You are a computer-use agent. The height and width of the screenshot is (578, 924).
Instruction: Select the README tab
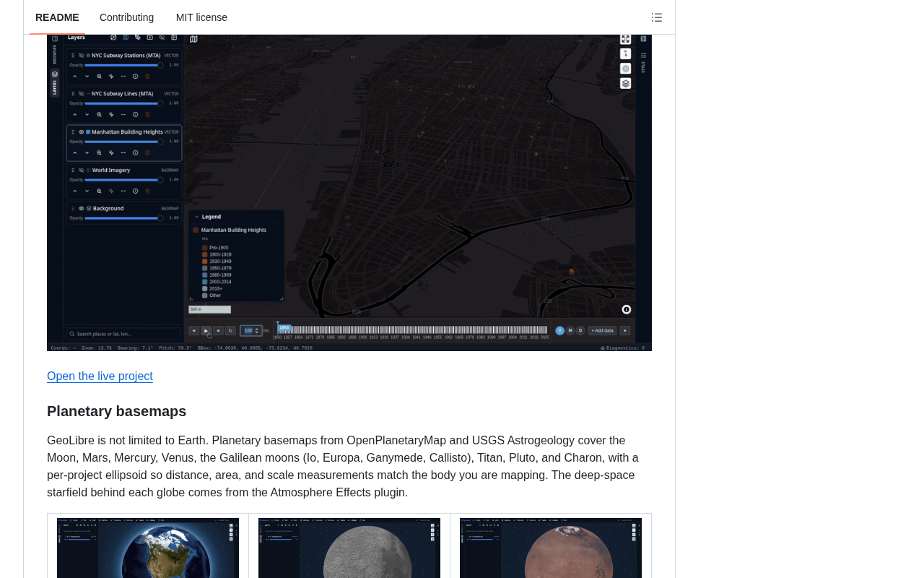point(57,17)
